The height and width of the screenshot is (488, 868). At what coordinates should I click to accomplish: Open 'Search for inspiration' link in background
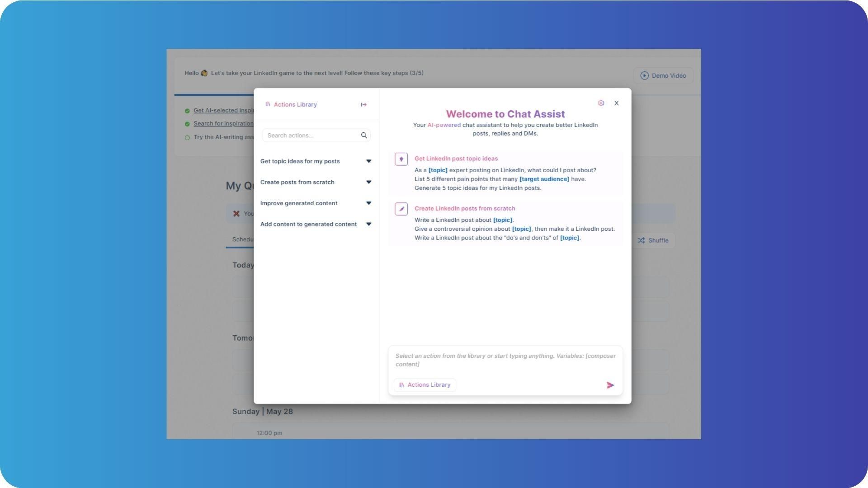(223, 123)
